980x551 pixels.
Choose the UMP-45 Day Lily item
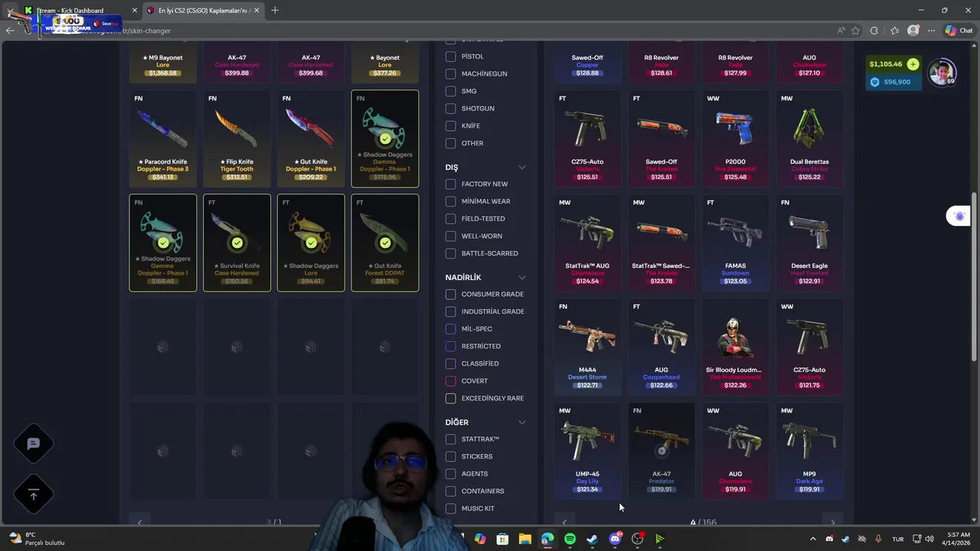tap(587, 451)
